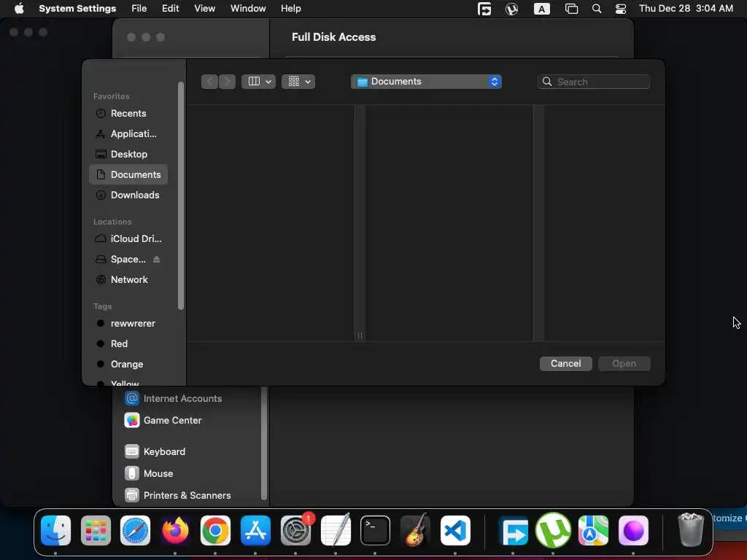Go back in file dialog
Screen dimensions: 747x560
pyautogui.click(x=209, y=82)
